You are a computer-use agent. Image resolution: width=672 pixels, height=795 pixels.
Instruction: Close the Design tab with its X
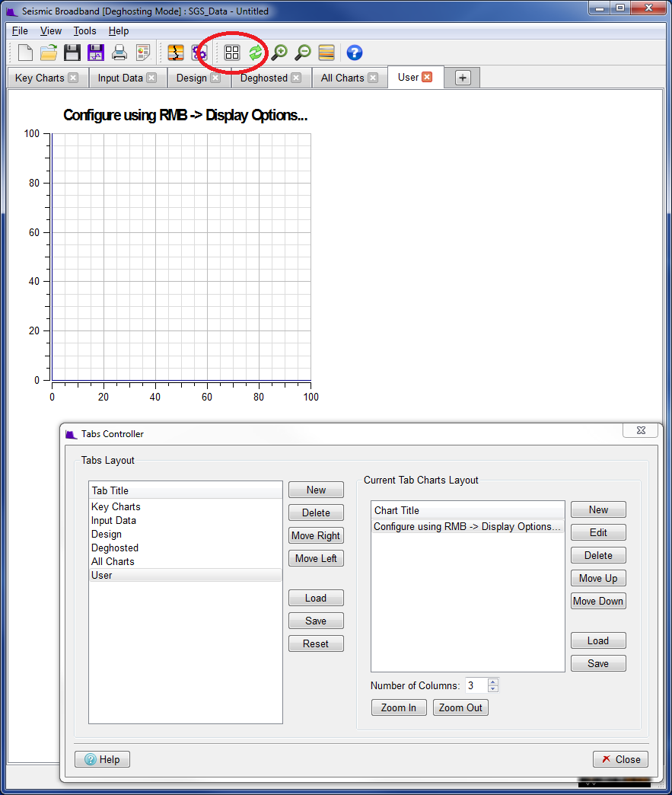(x=215, y=78)
